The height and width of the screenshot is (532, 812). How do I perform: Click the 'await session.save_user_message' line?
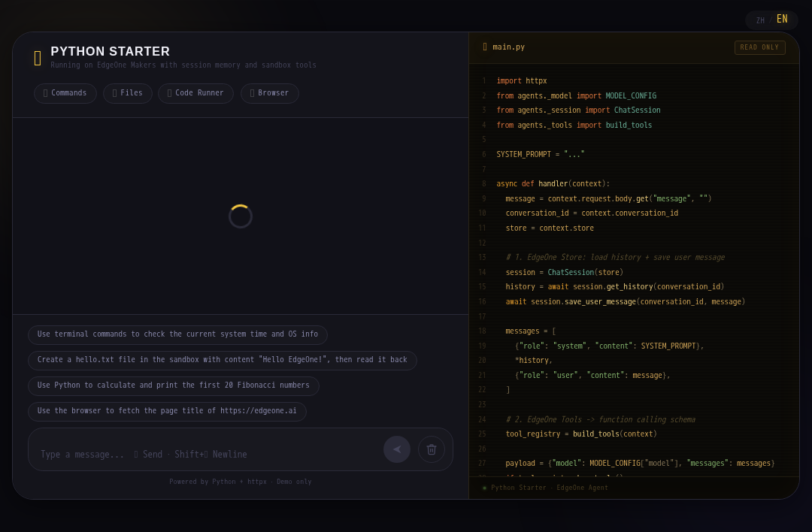[626, 302]
